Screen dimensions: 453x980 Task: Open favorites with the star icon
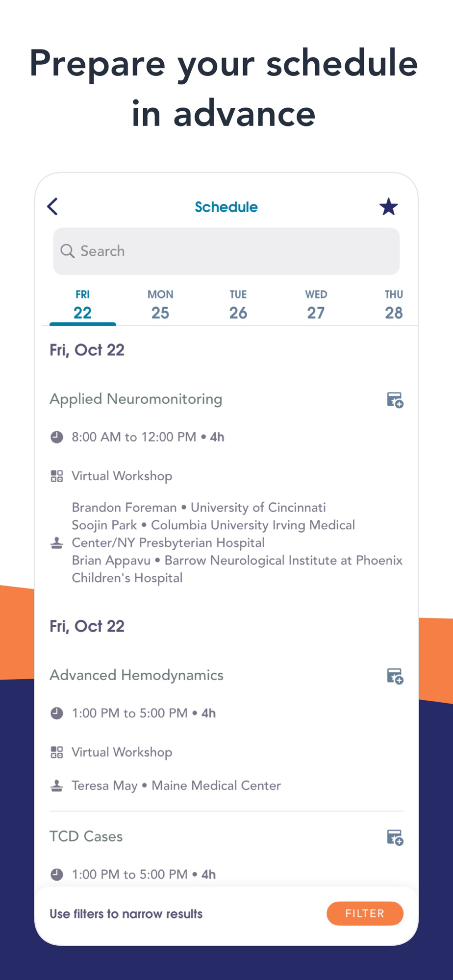pyautogui.click(x=388, y=207)
